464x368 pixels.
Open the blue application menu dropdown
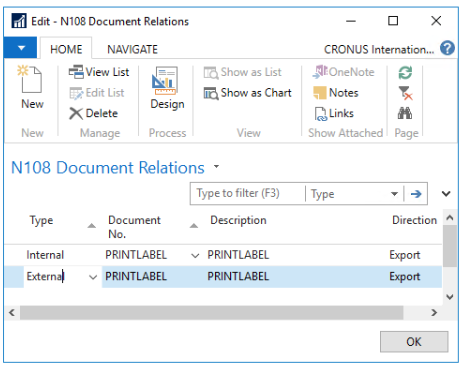[x=21, y=48]
